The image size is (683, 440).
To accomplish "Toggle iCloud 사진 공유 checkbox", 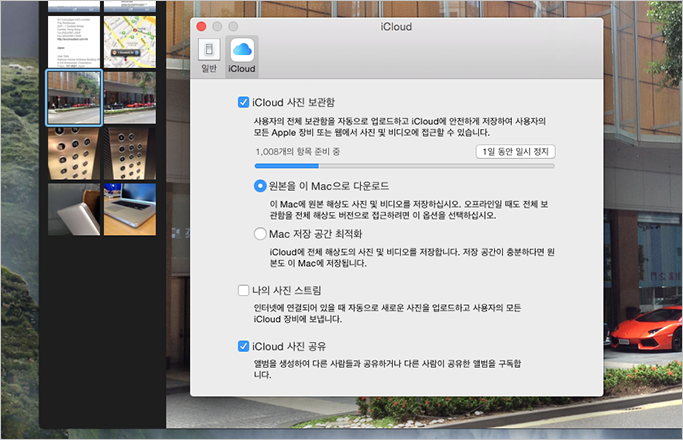I will pyautogui.click(x=243, y=346).
